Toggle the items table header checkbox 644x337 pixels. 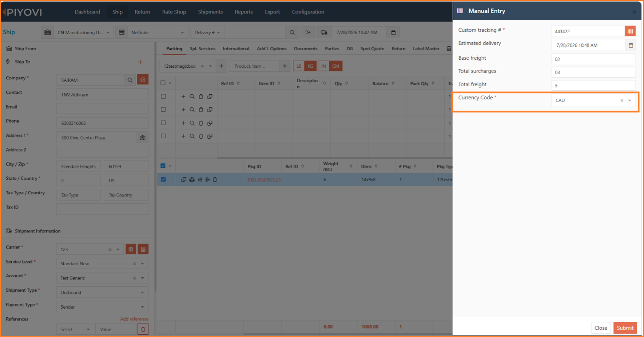pos(163,83)
